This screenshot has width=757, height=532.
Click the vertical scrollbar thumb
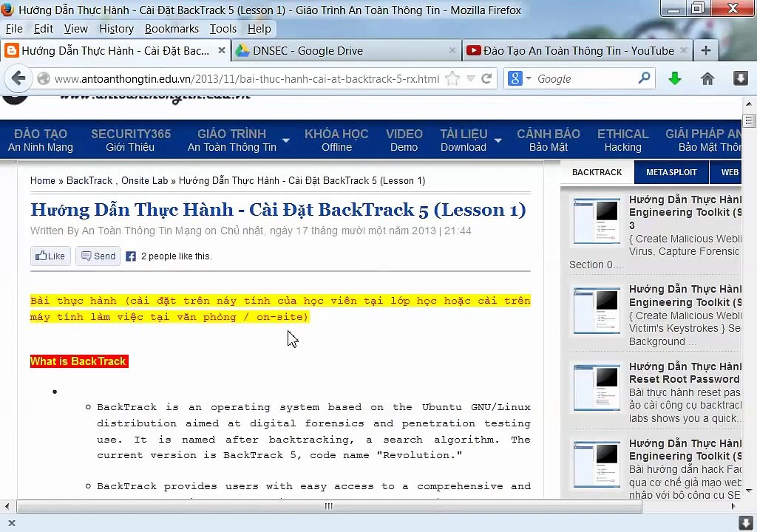749,120
